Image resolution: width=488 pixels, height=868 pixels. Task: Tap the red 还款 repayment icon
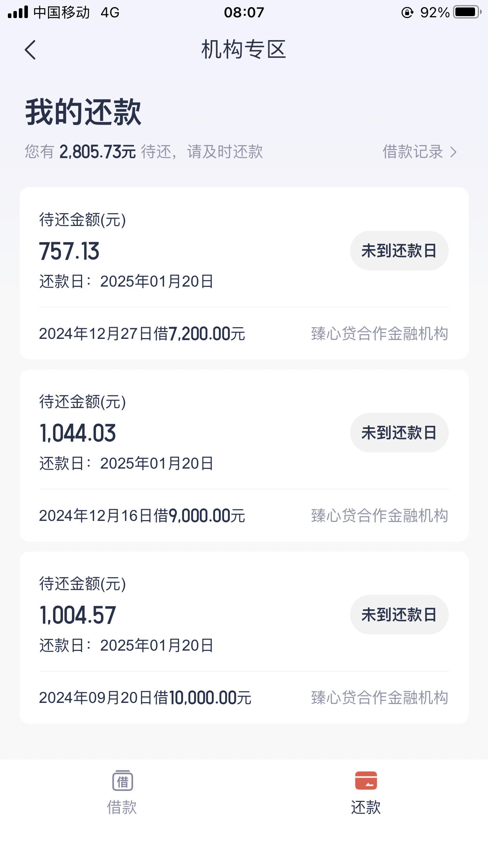point(366,780)
